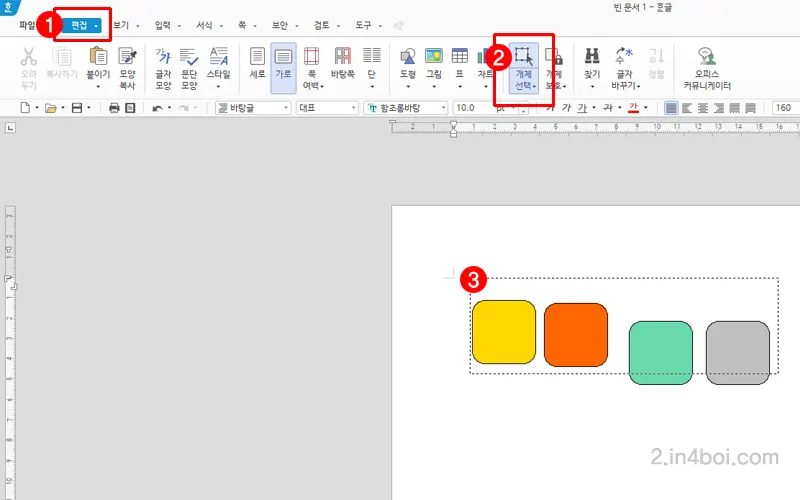Enable right paragraph alignment
Viewport: 800px width, 500px height.
click(719, 108)
